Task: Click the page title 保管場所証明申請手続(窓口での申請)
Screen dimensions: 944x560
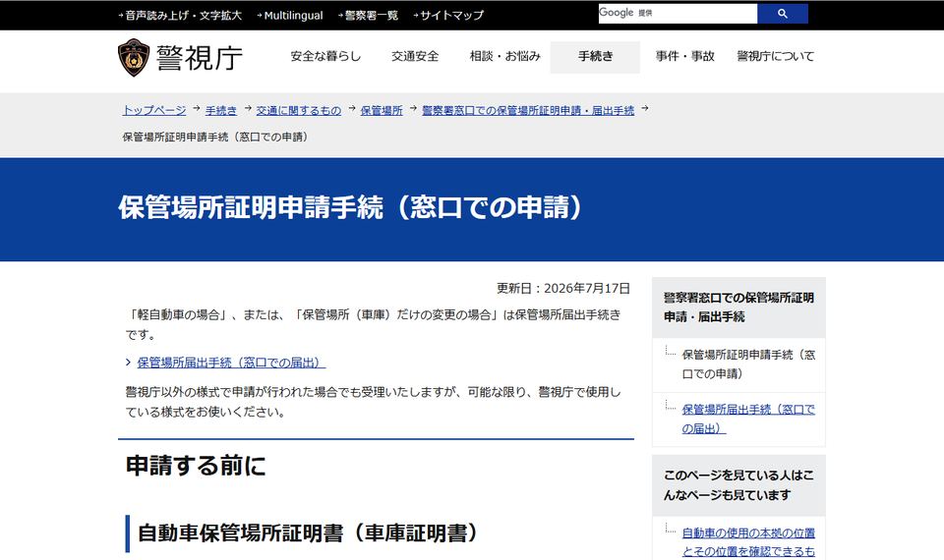Action: (x=350, y=207)
